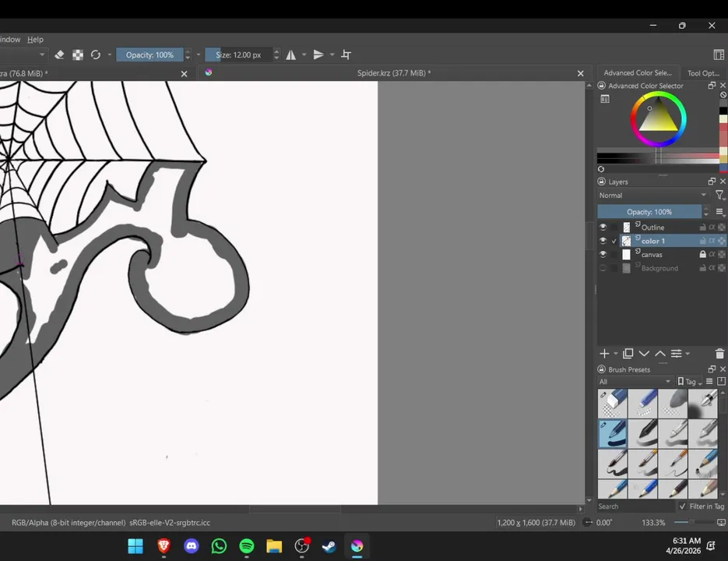Open Spotify from the taskbar

[247, 545]
